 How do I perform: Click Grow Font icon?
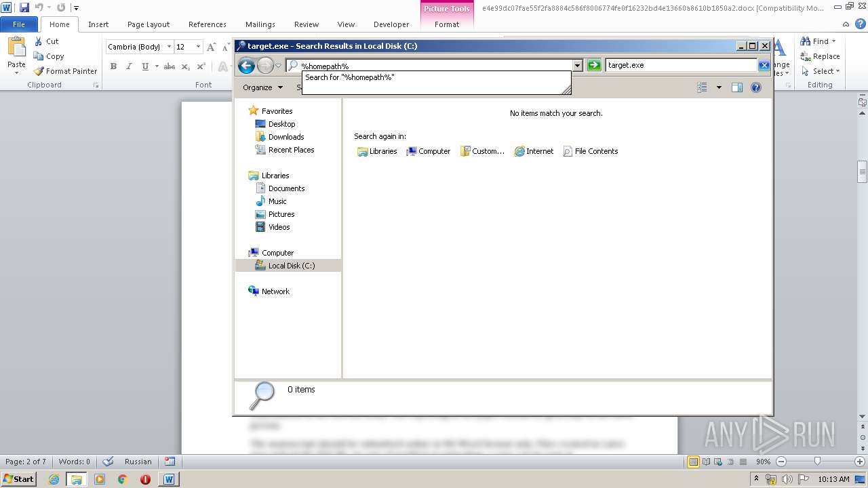click(x=212, y=47)
